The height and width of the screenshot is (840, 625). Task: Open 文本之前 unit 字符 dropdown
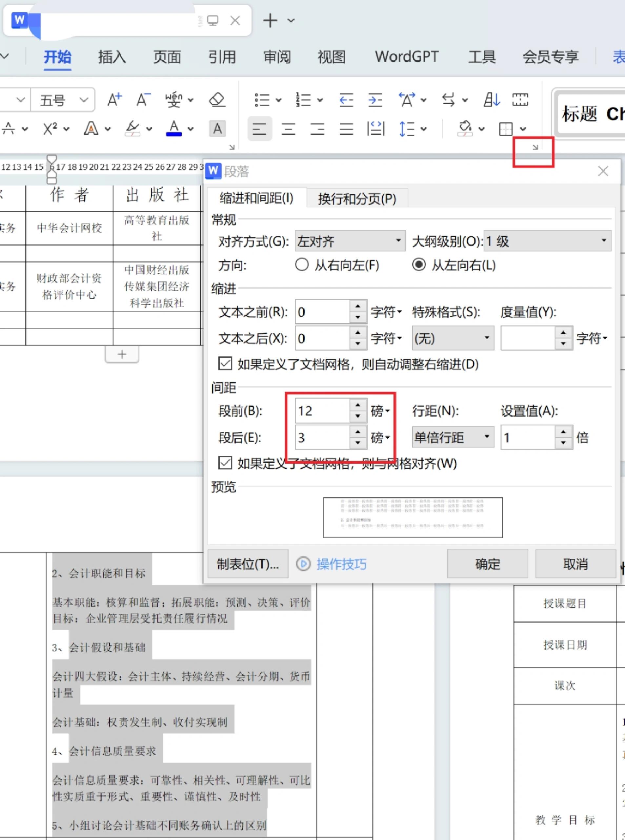click(386, 312)
